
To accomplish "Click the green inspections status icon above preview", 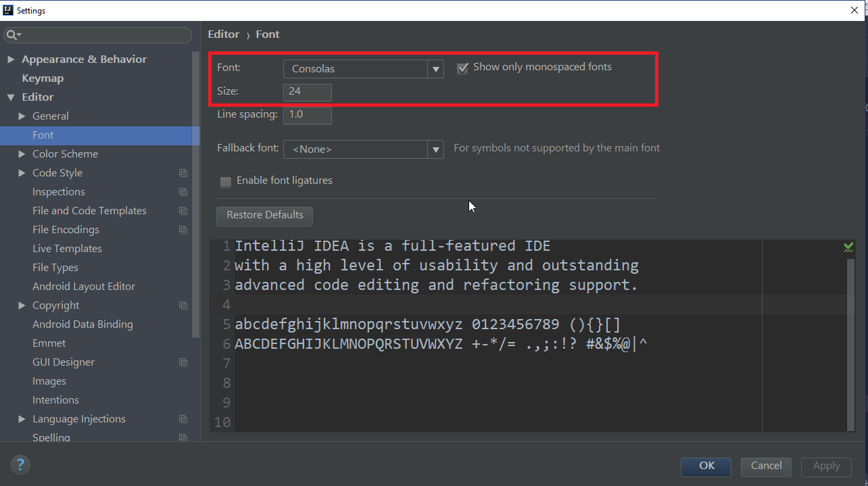I will pos(848,247).
